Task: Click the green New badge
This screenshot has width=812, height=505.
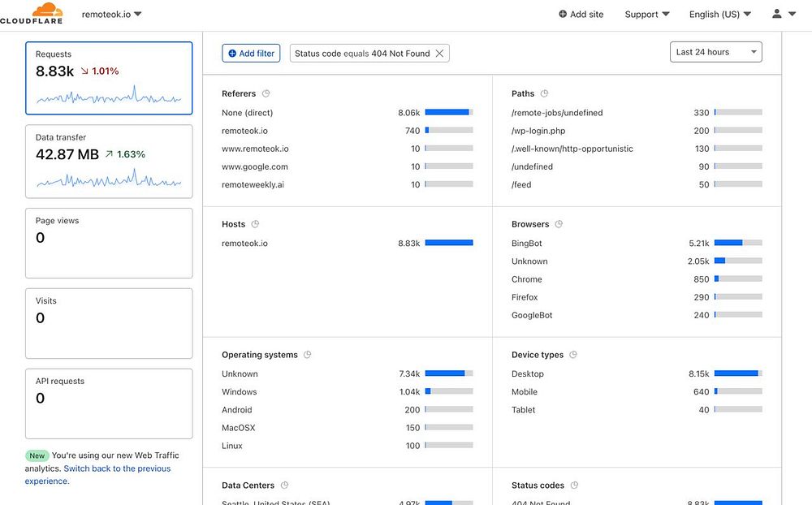Action: tap(37, 455)
